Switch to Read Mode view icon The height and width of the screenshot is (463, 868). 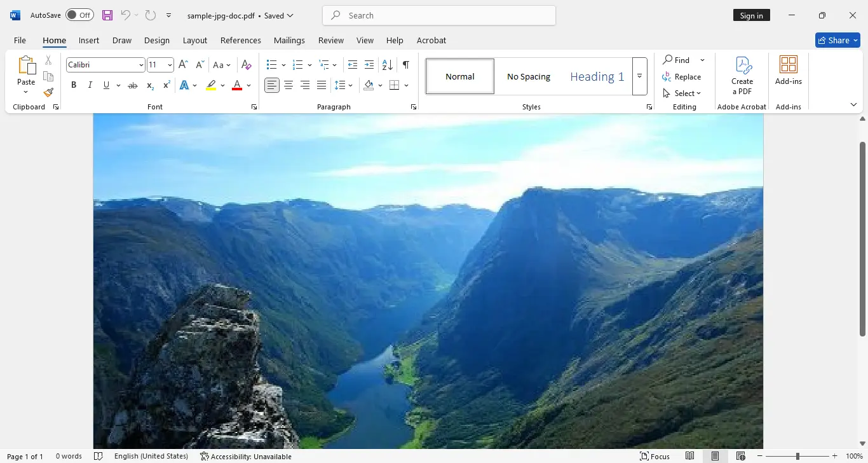point(690,456)
